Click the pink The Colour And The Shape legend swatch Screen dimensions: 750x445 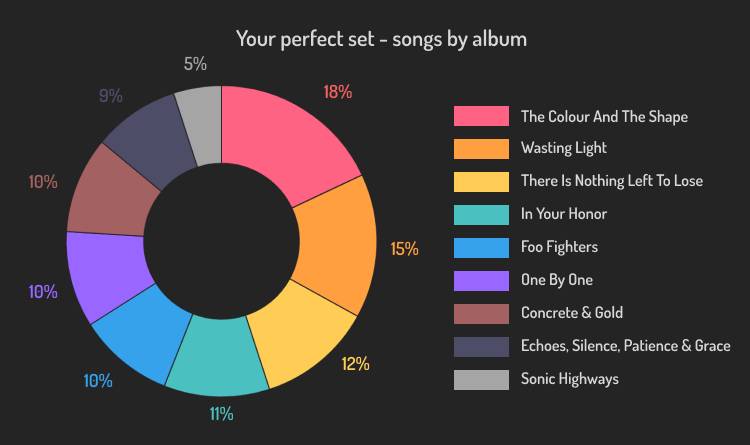481,116
